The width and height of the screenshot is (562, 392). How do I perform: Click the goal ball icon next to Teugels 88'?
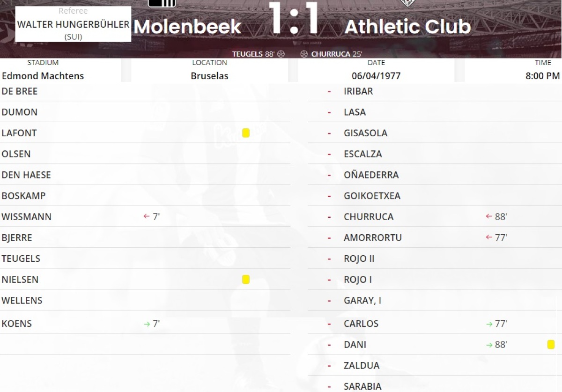281,54
